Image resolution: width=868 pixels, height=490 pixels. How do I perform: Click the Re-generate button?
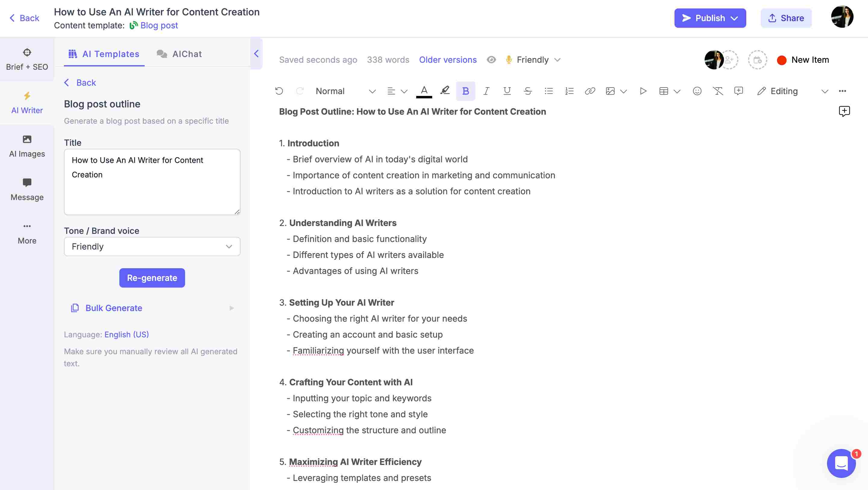pyautogui.click(x=152, y=278)
